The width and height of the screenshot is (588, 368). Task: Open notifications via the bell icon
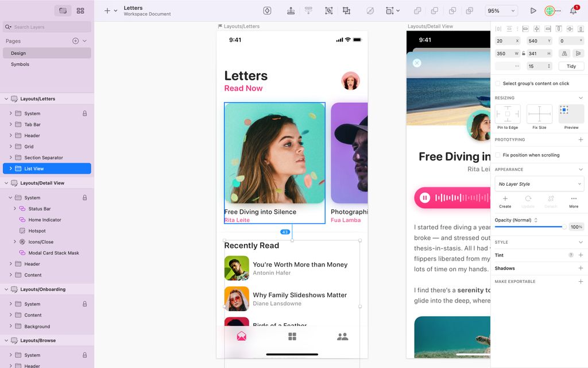click(574, 10)
